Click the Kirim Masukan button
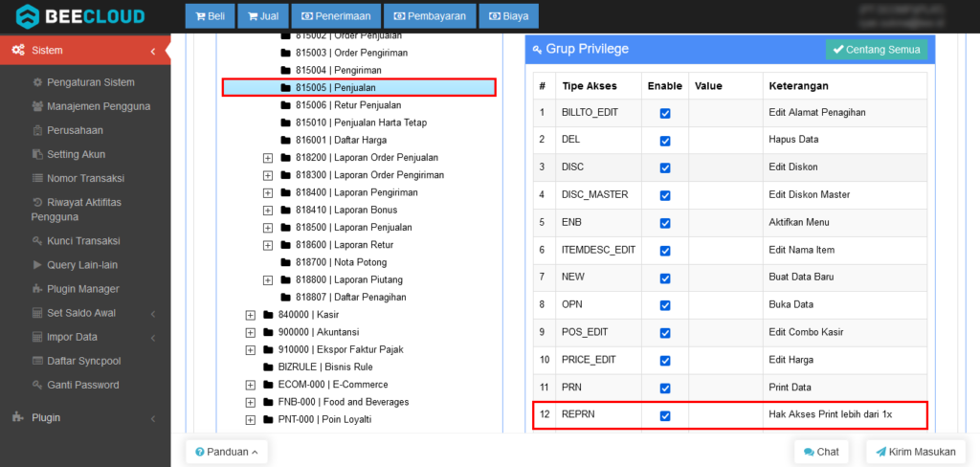The height and width of the screenshot is (467, 980). [x=916, y=452]
